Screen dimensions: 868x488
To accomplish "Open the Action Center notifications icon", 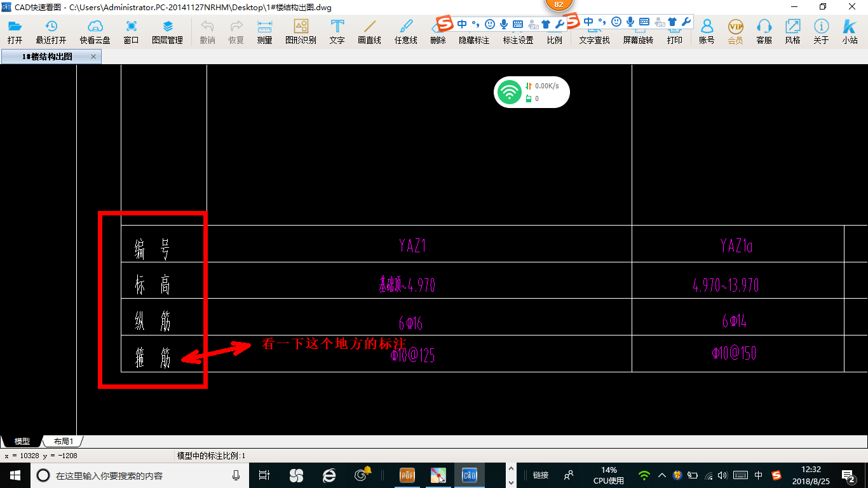I will tap(849, 475).
